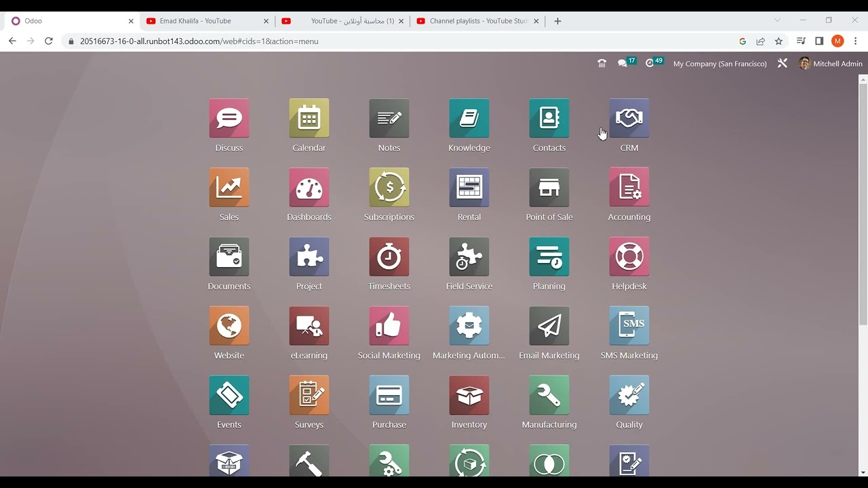This screenshot has width=868, height=488.
Task: View site security lock information
Action: [x=71, y=41]
